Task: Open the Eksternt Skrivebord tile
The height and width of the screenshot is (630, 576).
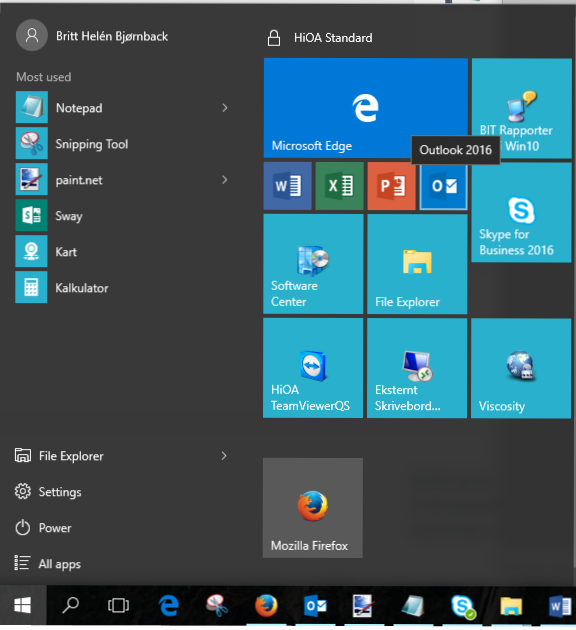Action: (x=417, y=368)
